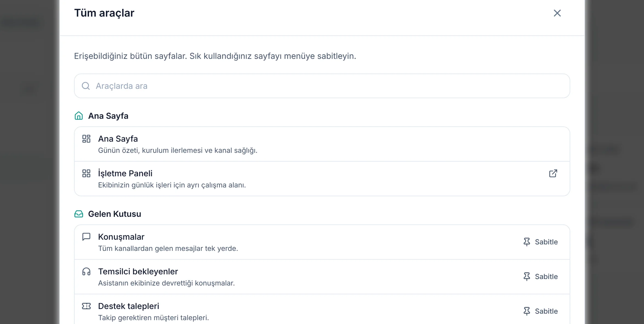Click the text 'Günün özeti, kurulum ilerlemesi ve kanal sağlığı.'

[178, 150]
